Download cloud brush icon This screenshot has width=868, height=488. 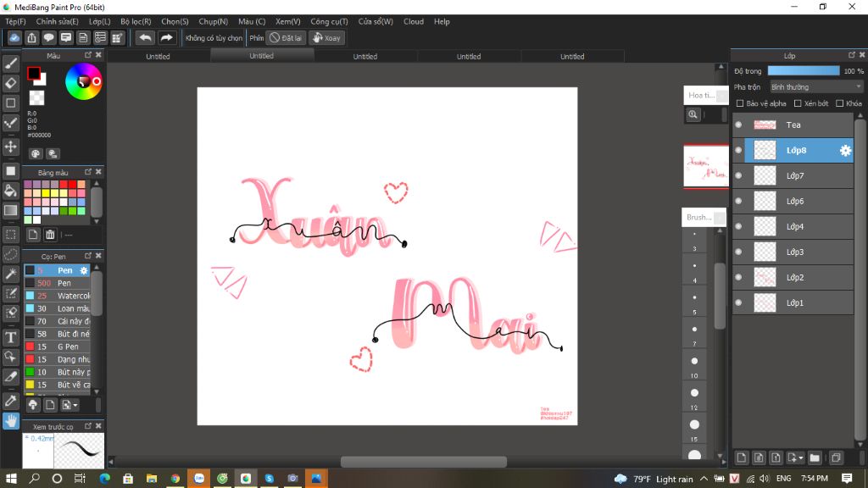[x=33, y=405]
